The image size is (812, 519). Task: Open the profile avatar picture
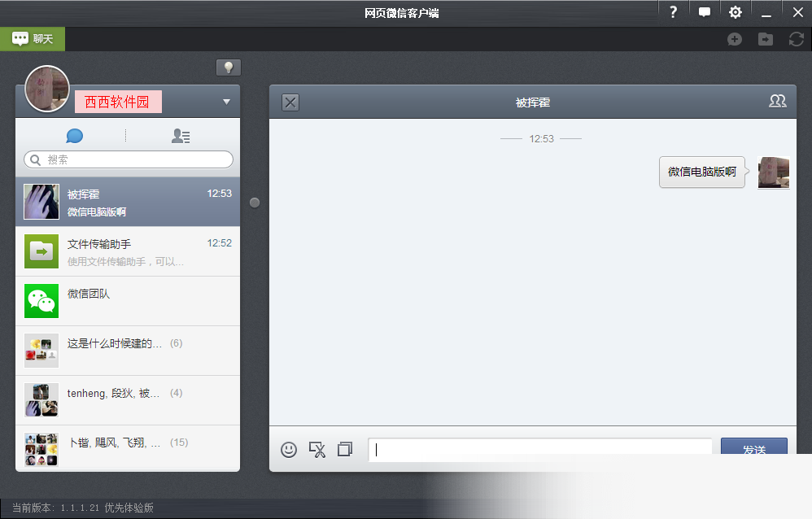pyautogui.click(x=47, y=89)
